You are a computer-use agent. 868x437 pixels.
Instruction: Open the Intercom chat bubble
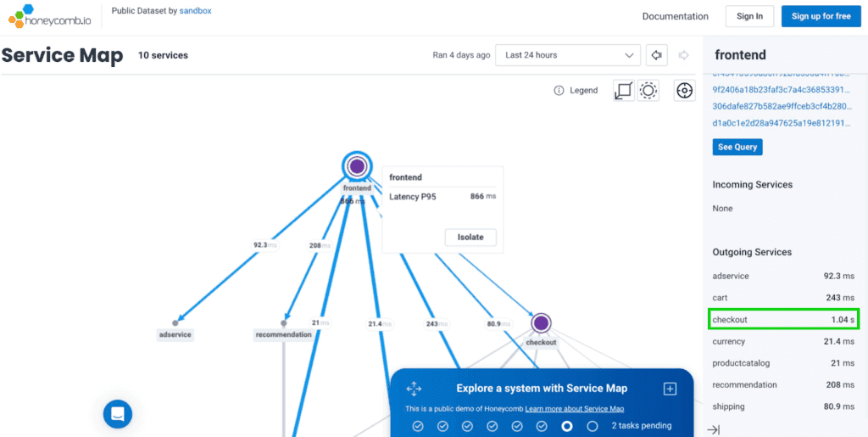pyautogui.click(x=118, y=414)
